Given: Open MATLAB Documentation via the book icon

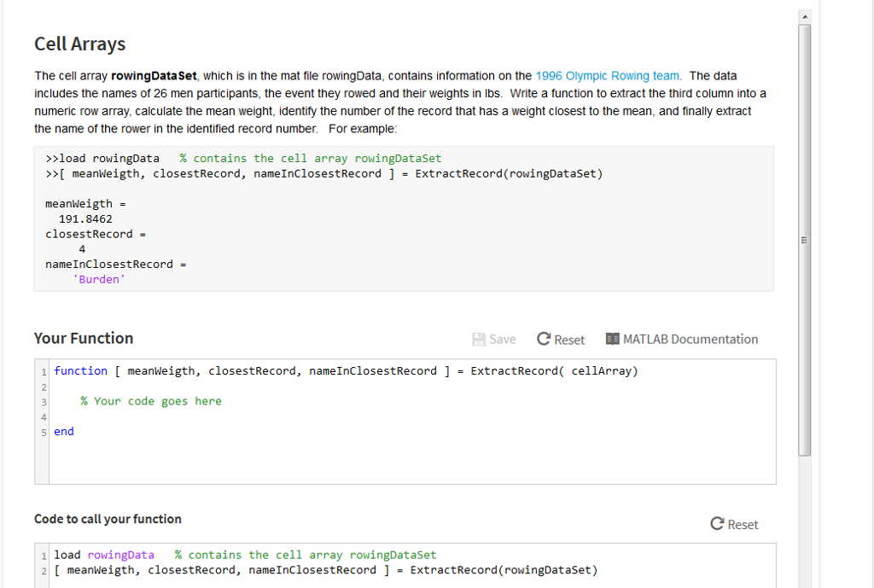Looking at the screenshot, I should [612, 339].
